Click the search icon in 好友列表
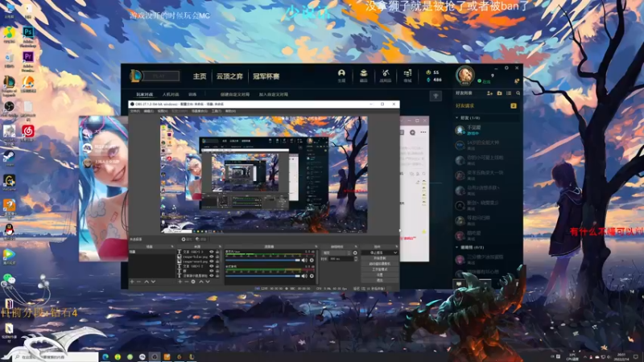Image resolution: width=644 pixels, height=362 pixels. (518, 93)
